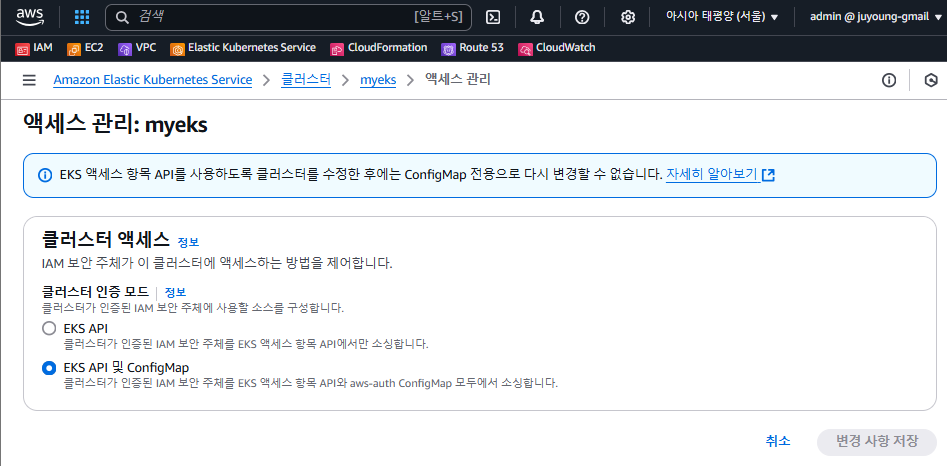This screenshot has height=466, width=947.
Task: Go to the 클러스터 breadcrumb
Action: [x=306, y=80]
